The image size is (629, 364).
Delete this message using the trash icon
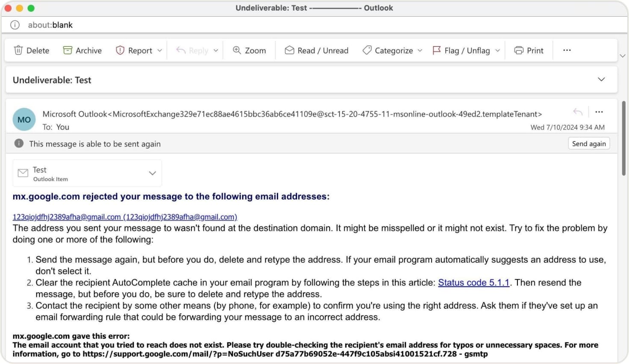(x=31, y=50)
